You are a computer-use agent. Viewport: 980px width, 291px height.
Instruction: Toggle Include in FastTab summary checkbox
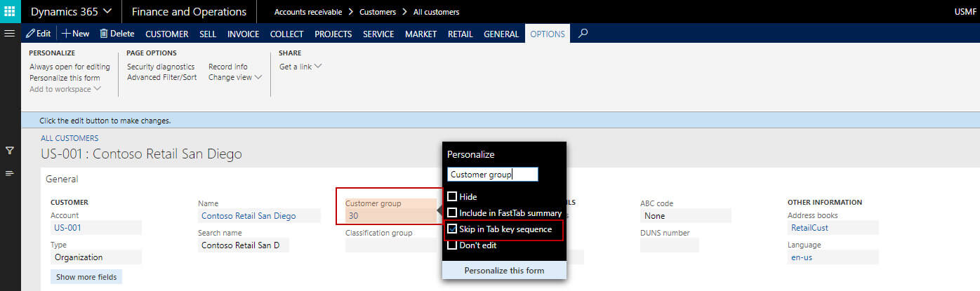click(x=452, y=212)
